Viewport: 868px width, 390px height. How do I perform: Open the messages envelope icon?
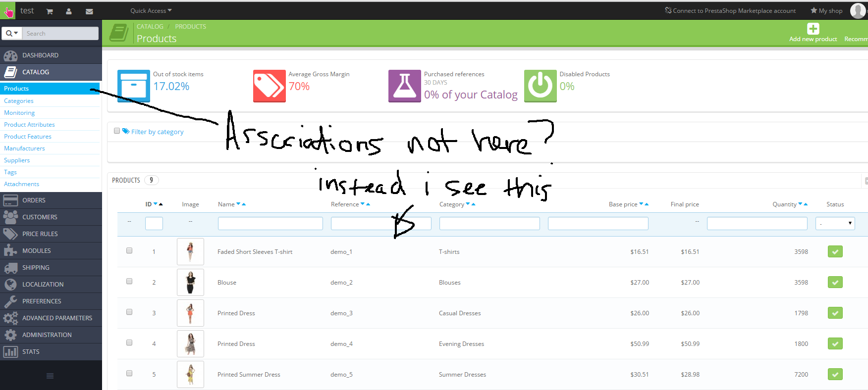pyautogui.click(x=89, y=11)
